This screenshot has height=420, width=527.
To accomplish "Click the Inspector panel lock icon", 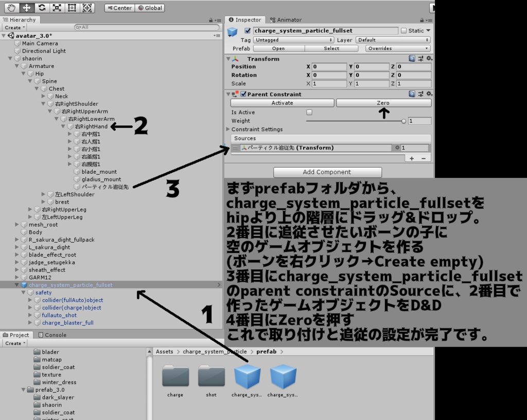I will [x=421, y=20].
